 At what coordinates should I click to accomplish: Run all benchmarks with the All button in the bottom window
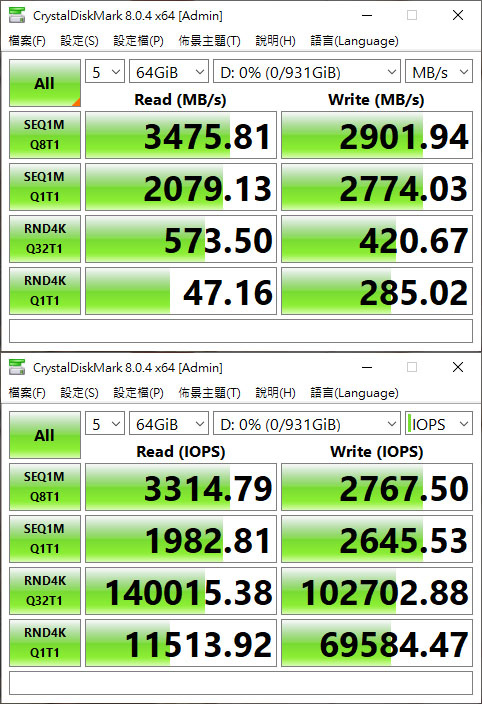45,435
